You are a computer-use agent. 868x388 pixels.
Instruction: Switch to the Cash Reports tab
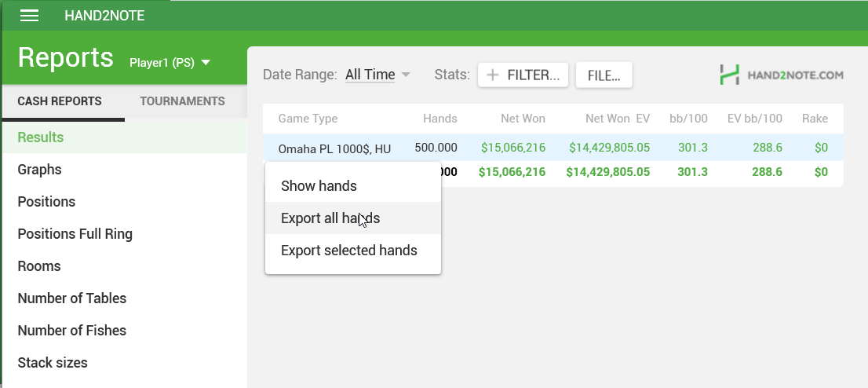(x=60, y=101)
